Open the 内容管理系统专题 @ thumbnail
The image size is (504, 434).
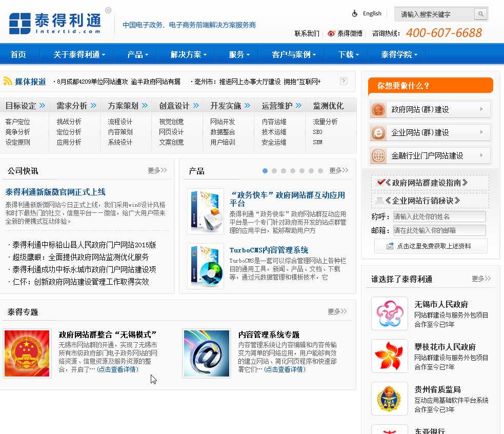tap(207, 353)
